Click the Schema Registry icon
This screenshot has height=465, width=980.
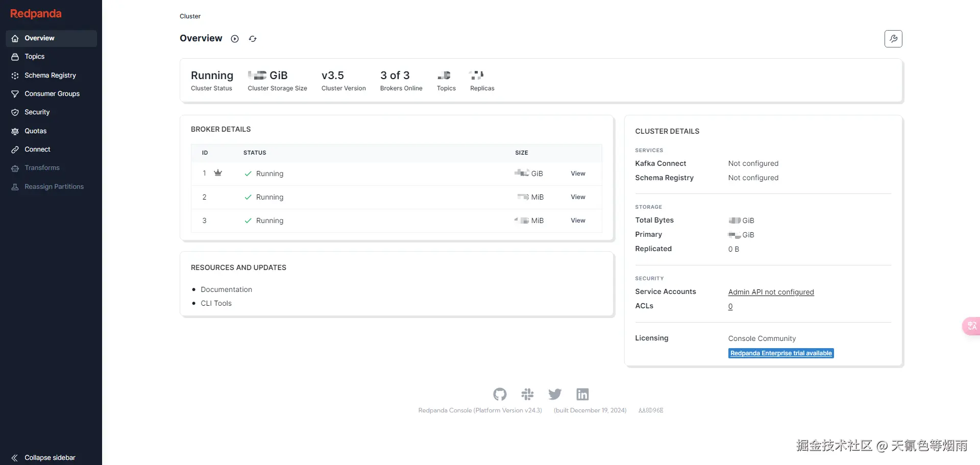[x=15, y=76]
